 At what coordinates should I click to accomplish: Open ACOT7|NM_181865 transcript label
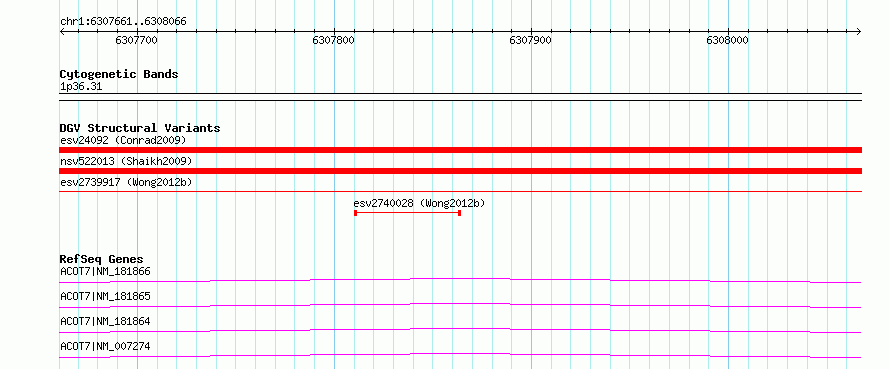[106, 296]
